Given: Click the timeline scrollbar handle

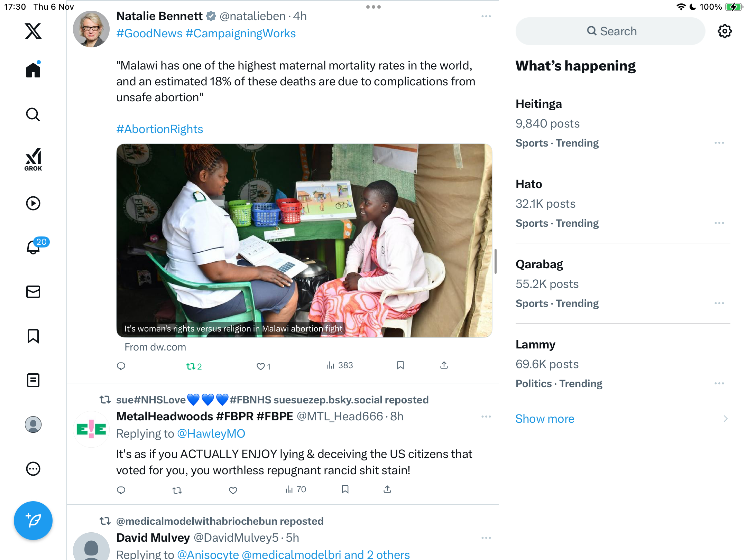Looking at the screenshot, I should [496, 261].
